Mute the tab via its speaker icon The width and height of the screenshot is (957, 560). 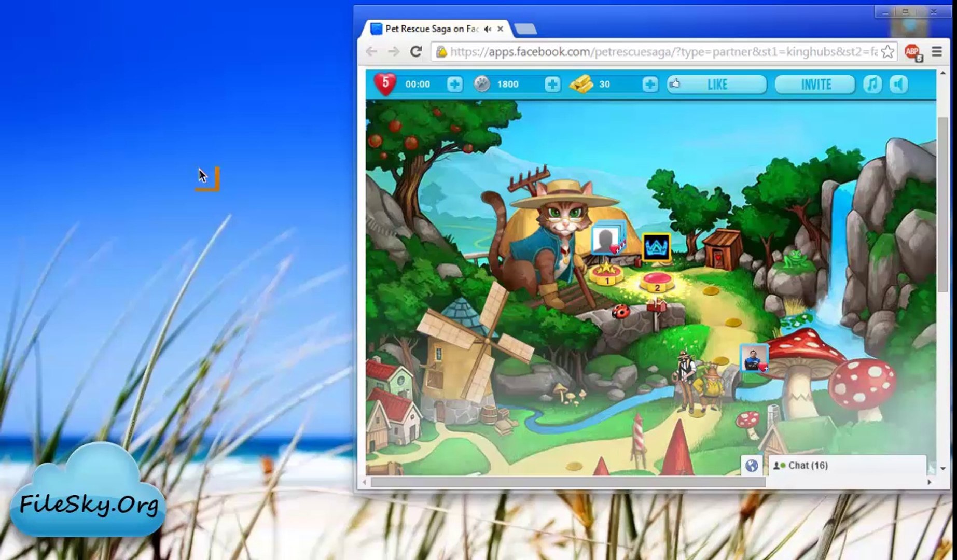(488, 29)
